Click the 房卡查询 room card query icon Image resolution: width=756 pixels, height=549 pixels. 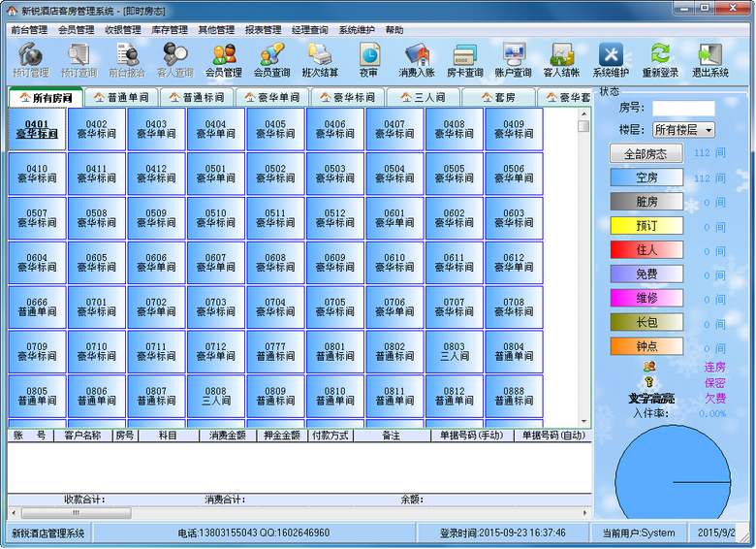(x=464, y=60)
